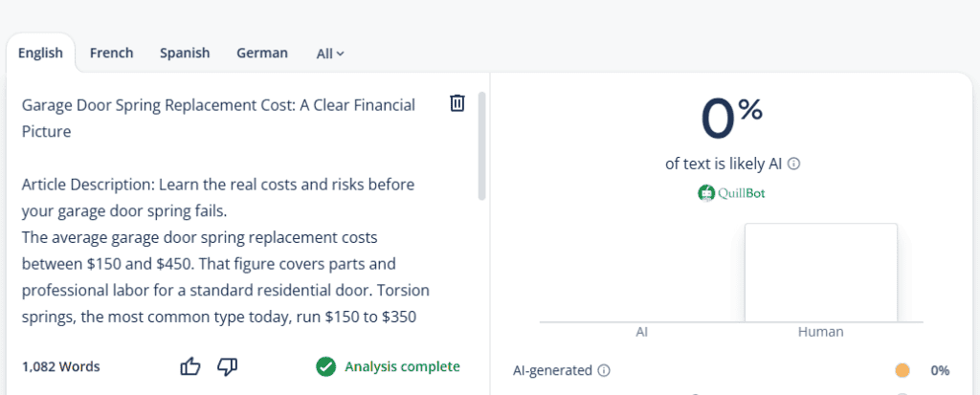Click the QuillBot logo
This screenshot has width=980, height=395.
pos(732,193)
